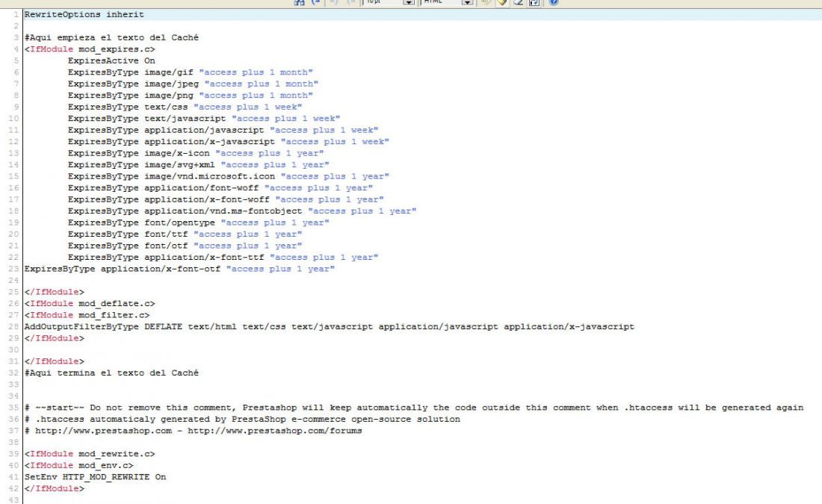822x504 pixels.
Task: Click the "~~start~~ Do not remove" comment line
Action: click(414, 408)
